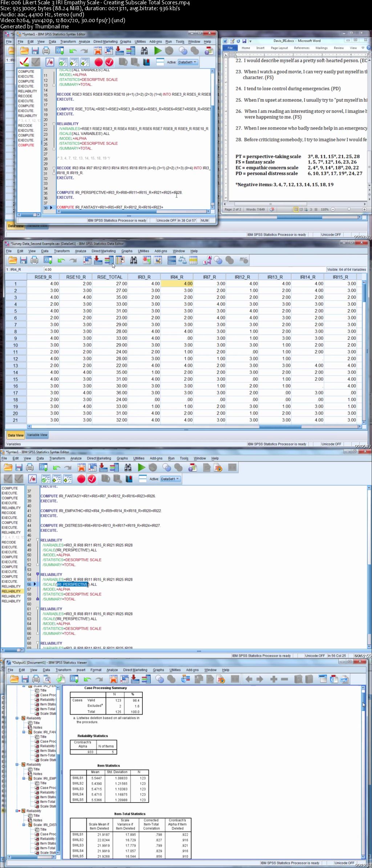Click Find binoculars icon in Data Editor toolbar
The height and width of the screenshot is (868, 372).
tap(134, 260)
